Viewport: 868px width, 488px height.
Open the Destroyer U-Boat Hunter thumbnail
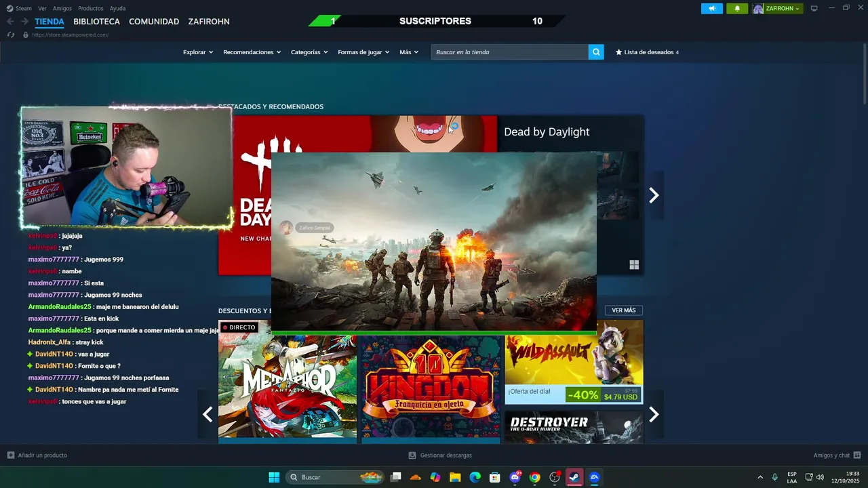pyautogui.click(x=574, y=428)
